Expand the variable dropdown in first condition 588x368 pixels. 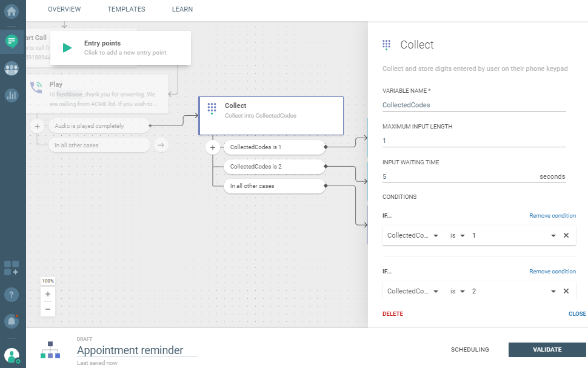point(436,235)
